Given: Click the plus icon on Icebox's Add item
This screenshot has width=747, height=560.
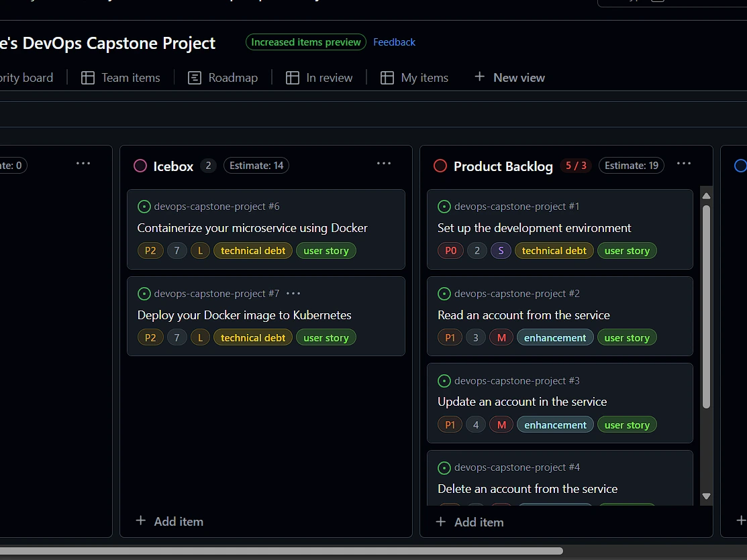Looking at the screenshot, I should click(x=140, y=520).
